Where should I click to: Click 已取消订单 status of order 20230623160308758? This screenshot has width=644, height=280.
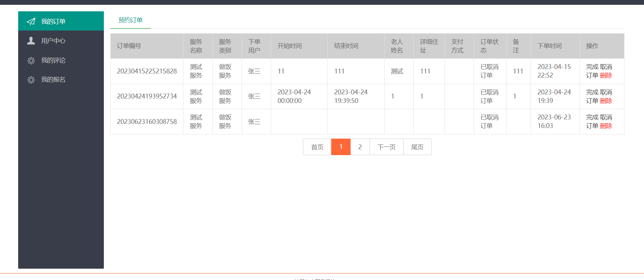point(489,121)
